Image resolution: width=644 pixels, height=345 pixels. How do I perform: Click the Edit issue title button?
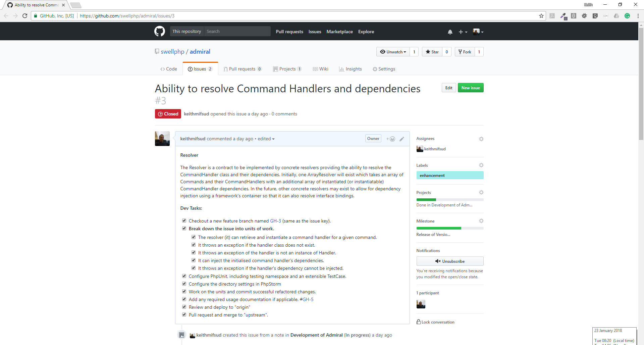coord(449,88)
